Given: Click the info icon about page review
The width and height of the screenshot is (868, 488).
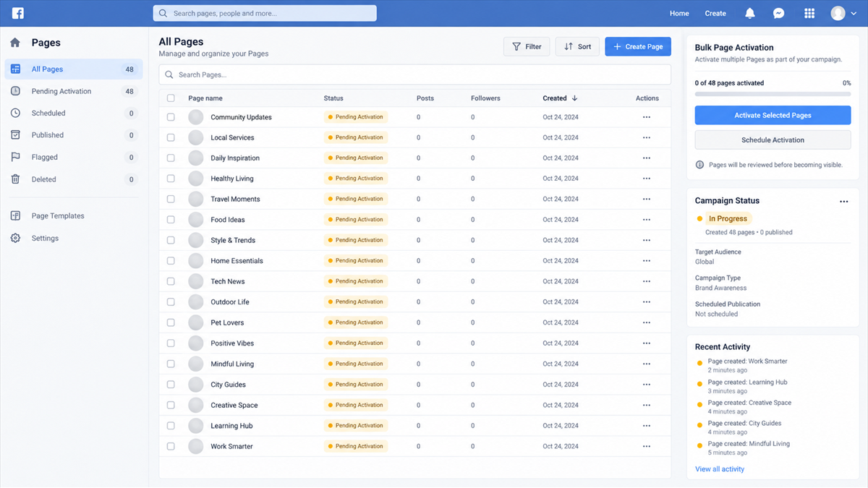Looking at the screenshot, I should pos(699,165).
